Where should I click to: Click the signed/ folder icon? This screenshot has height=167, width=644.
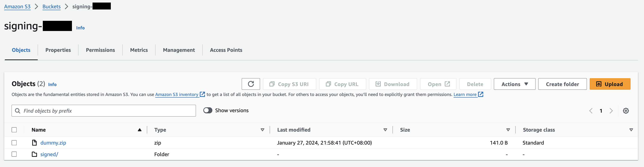[34, 154]
